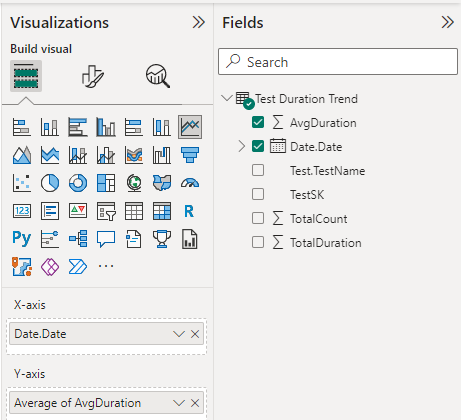The height and width of the screenshot is (420, 462).
Task: Select the Gauge visual
Action: (x=190, y=183)
